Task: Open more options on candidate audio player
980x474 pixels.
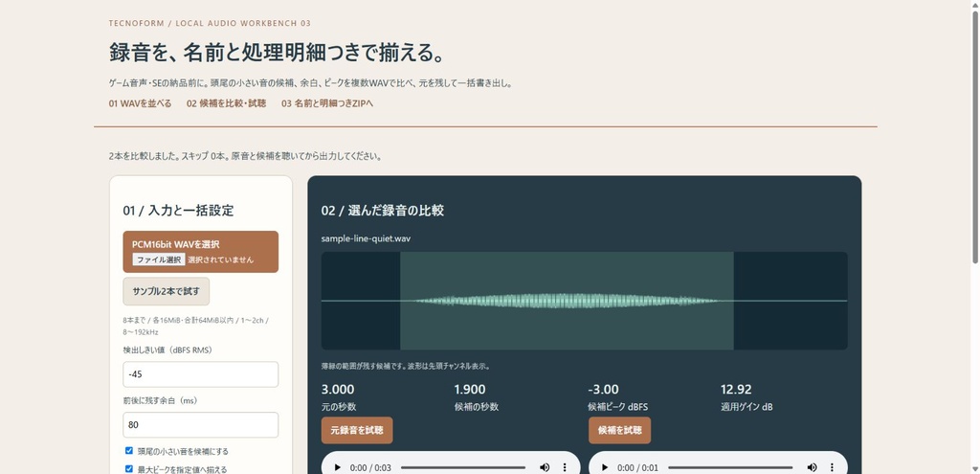Action: click(x=832, y=467)
